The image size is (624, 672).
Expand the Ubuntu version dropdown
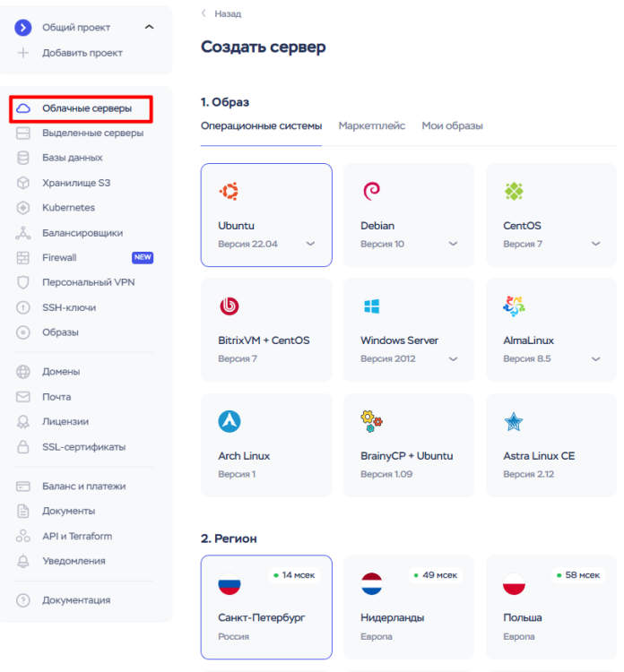pos(310,244)
